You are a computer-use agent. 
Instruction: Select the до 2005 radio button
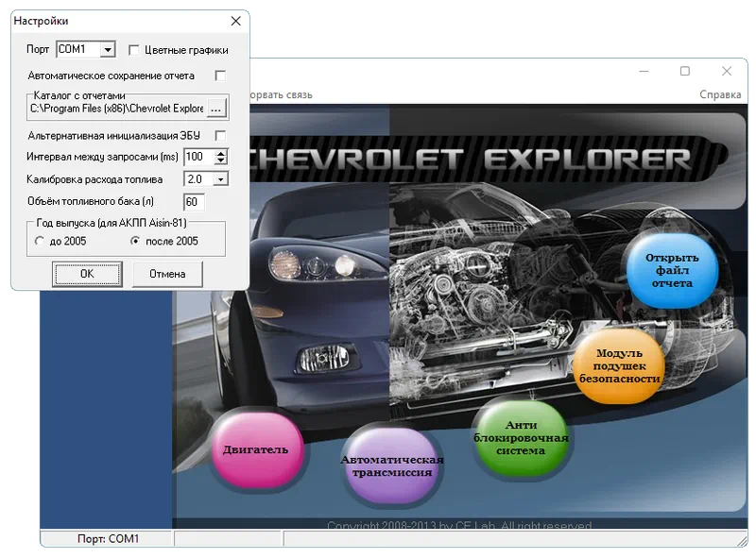tap(40, 241)
